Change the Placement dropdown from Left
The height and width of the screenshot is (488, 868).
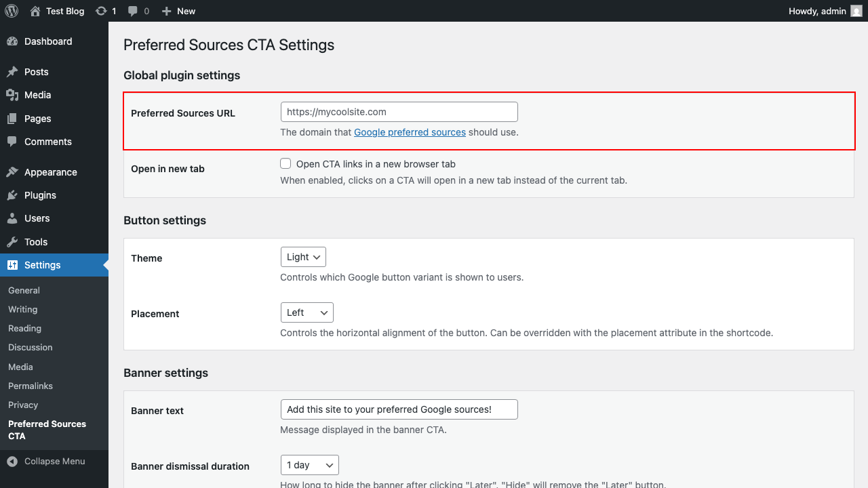[x=307, y=312]
